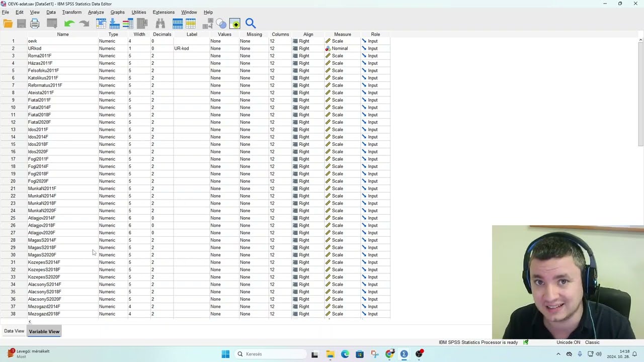Click toolbar icon with green plus
644x362 pixels.
pyautogui.click(x=235, y=23)
